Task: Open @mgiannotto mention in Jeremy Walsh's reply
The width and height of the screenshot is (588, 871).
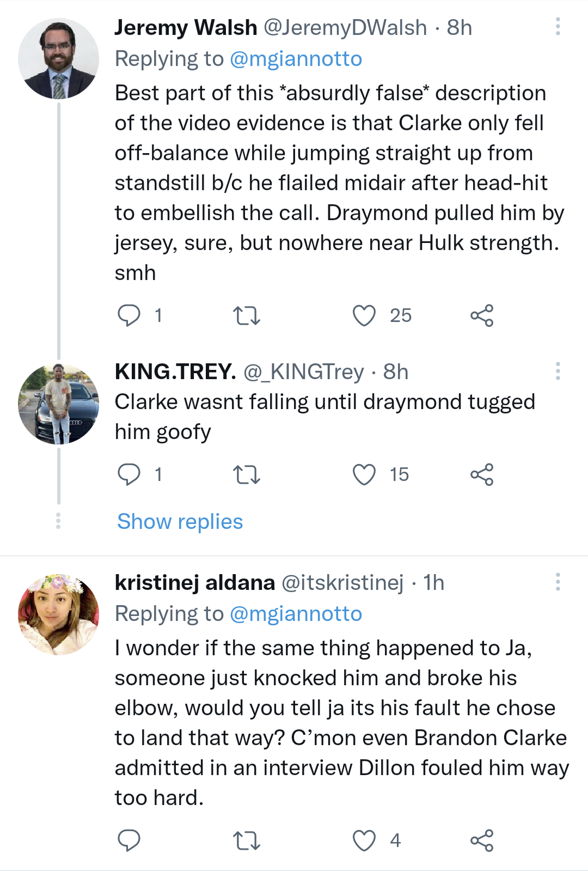Action: point(296,59)
